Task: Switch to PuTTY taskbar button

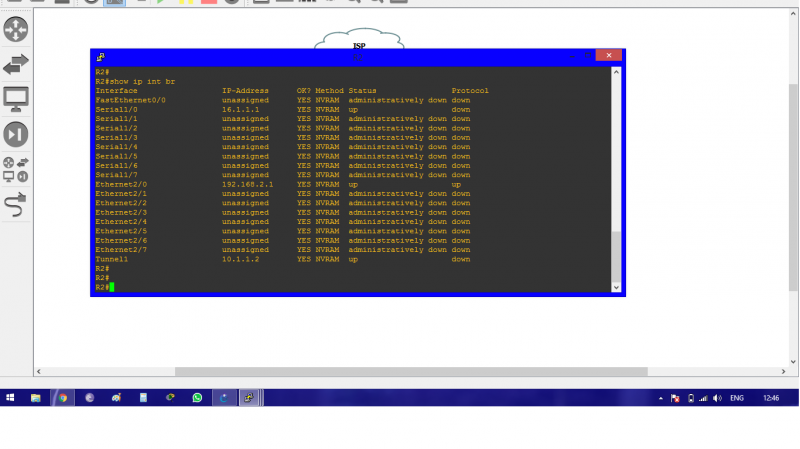Action: tap(249, 398)
